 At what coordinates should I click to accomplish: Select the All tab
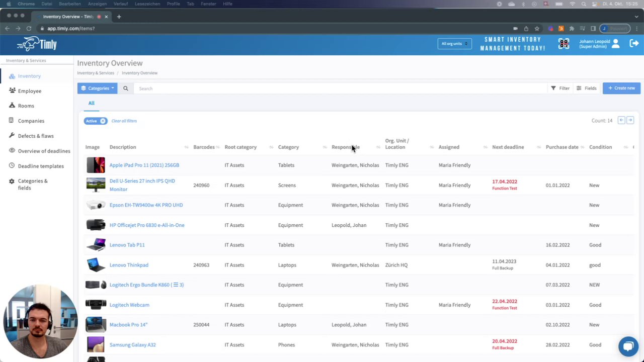(x=91, y=103)
